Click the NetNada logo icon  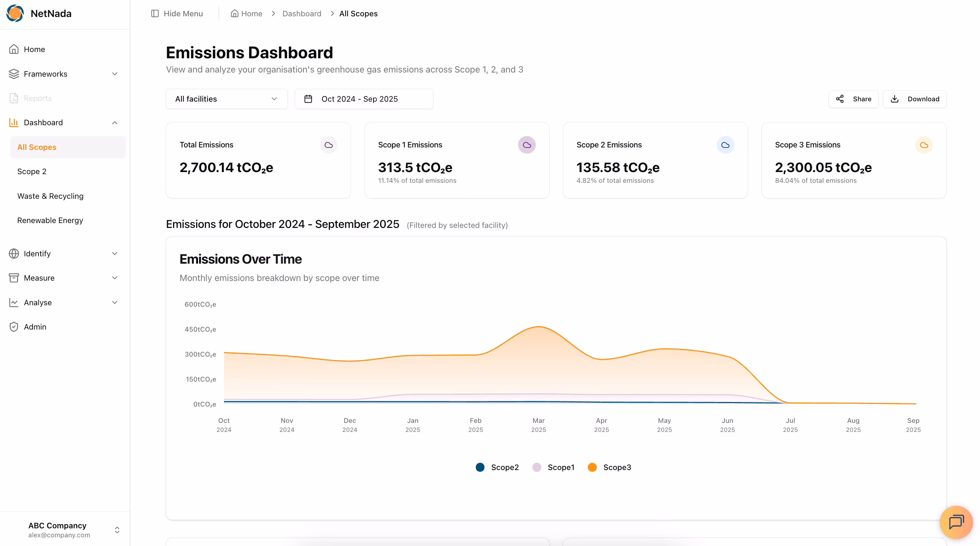[x=15, y=13]
